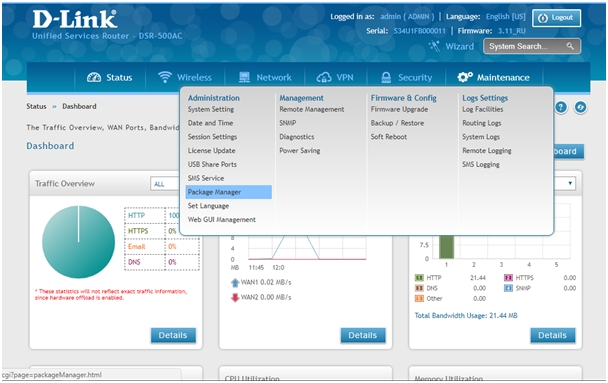Select Package Manager in Administration
Image resolution: width=608 pixels, height=383 pixels.
tap(228, 192)
